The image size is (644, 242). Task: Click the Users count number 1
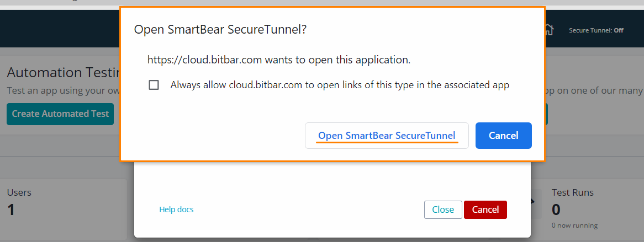[x=10, y=209]
